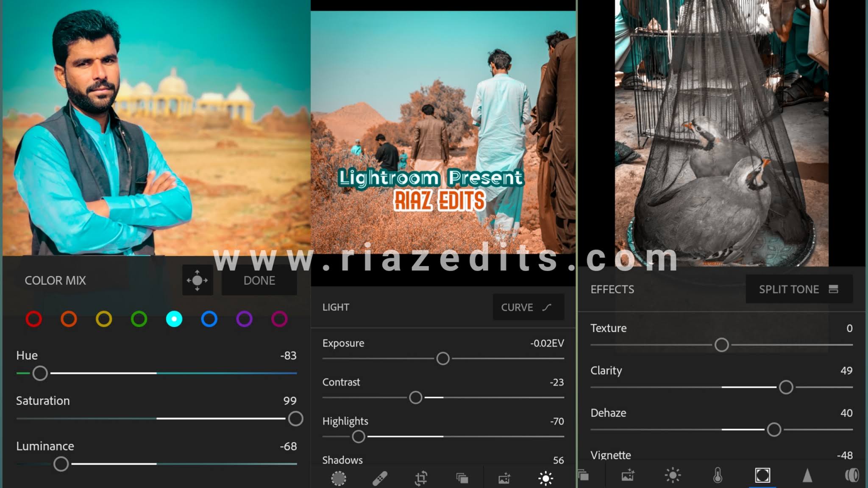The width and height of the screenshot is (868, 488).
Task: Select the orange color circle
Action: pyautogui.click(x=69, y=319)
